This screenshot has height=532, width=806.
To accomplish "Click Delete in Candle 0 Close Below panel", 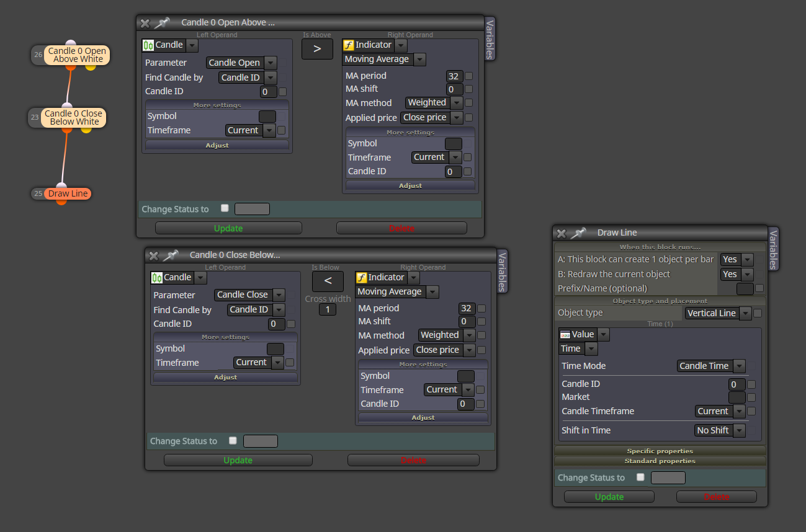I will pos(413,460).
